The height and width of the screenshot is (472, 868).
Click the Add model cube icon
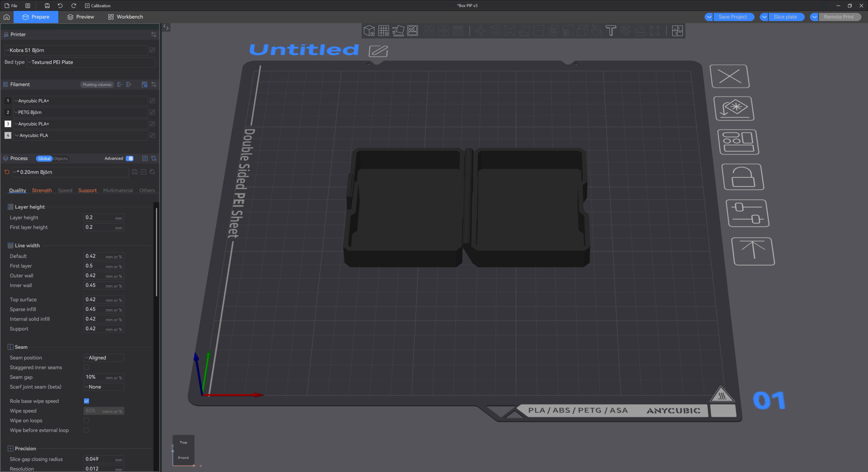coord(369,31)
